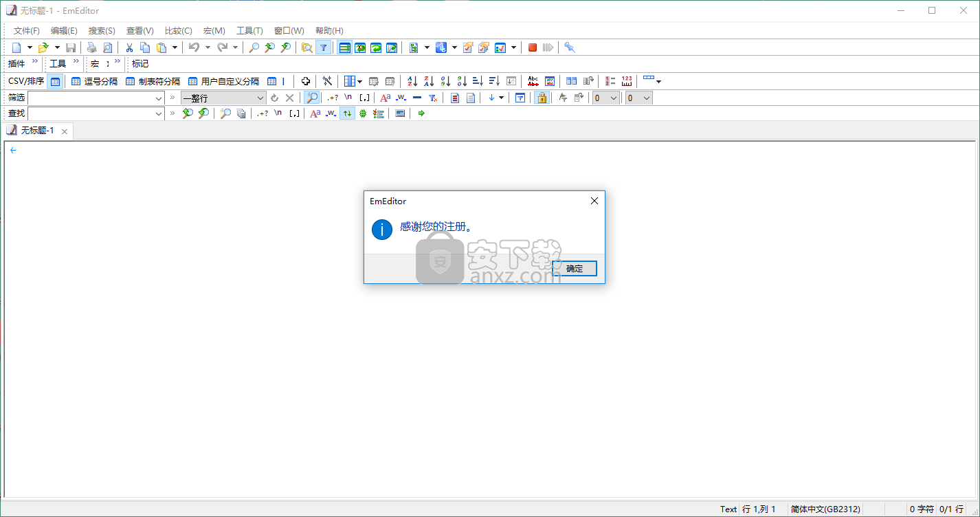Open the 编辑(E) menu

click(x=64, y=31)
